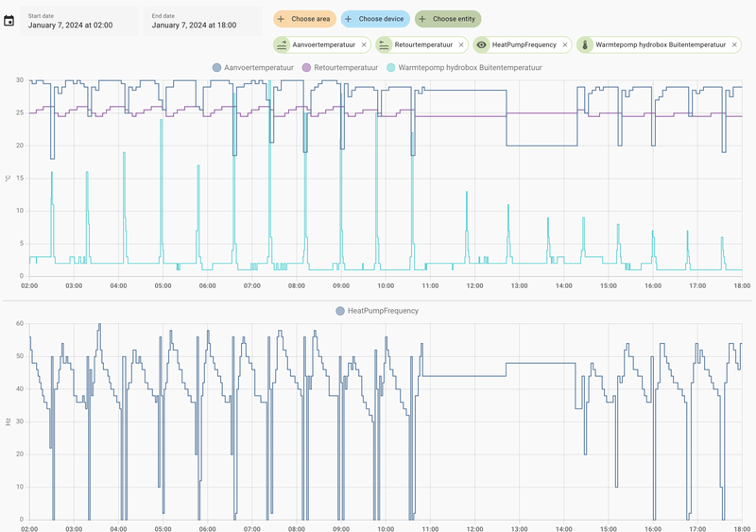Screen dimensions: 756x532
Task: Open the Choose area picker
Action: [303, 19]
